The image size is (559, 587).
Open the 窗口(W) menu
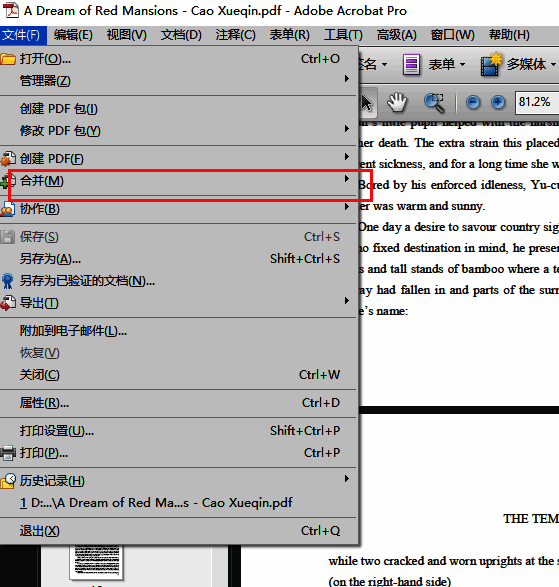pyautogui.click(x=452, y=35)
